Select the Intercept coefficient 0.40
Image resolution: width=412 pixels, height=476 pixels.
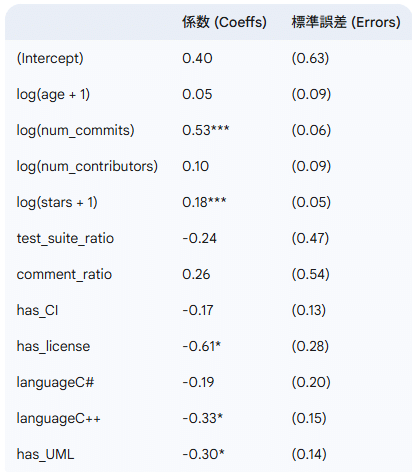197,58
